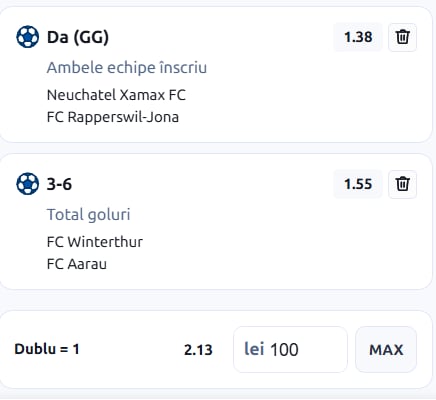Focus the lei 100 stake input field

tap(290, 349)
